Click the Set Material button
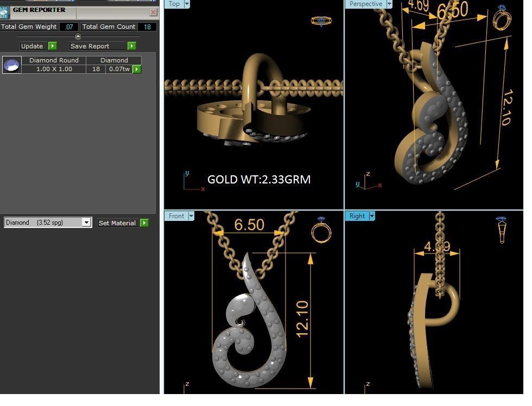This screenshot has width=532, height=406. tap(117, 223)
